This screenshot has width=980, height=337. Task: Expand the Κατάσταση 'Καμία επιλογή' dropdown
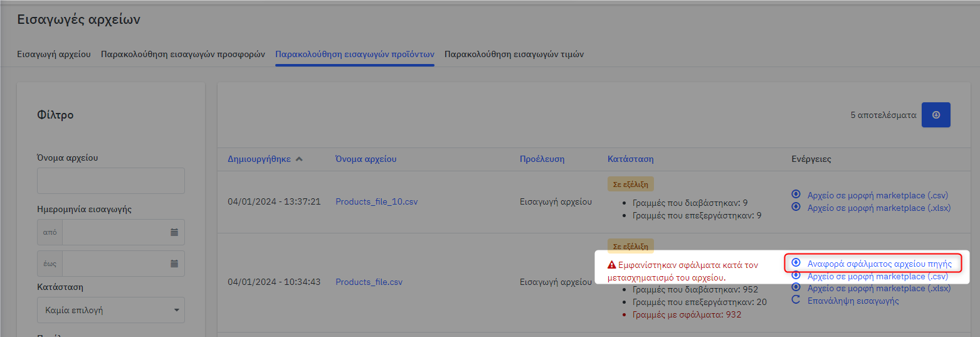111,310
